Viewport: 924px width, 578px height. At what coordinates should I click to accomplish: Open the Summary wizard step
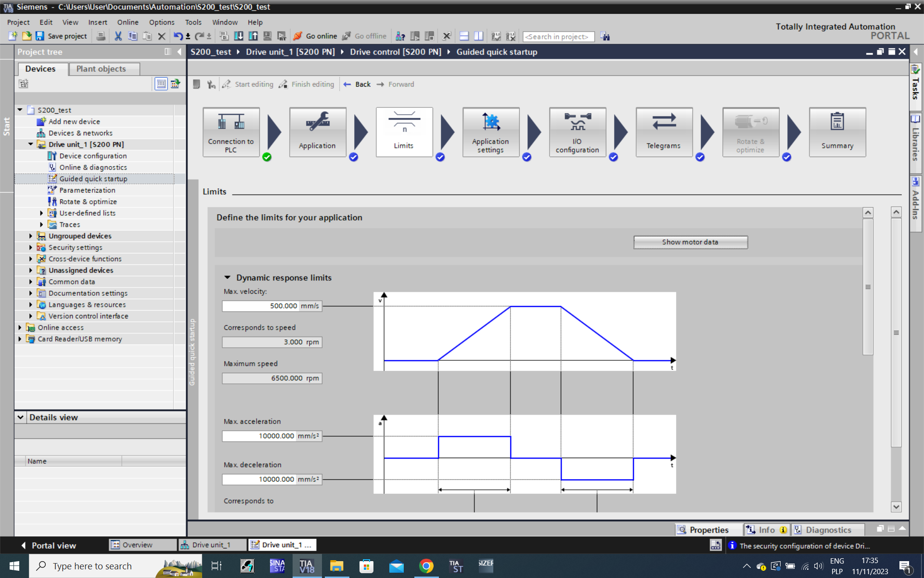837,132
